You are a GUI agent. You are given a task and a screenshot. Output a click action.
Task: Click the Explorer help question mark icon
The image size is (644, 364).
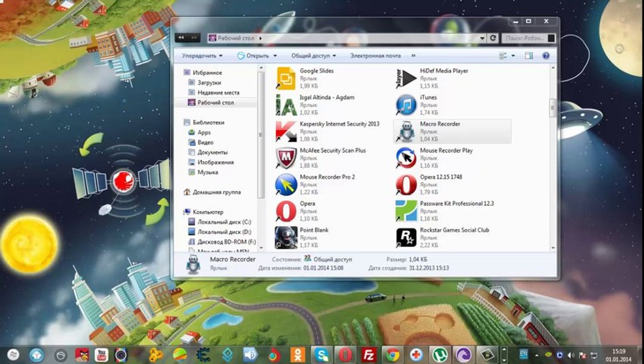pos(546,56)
